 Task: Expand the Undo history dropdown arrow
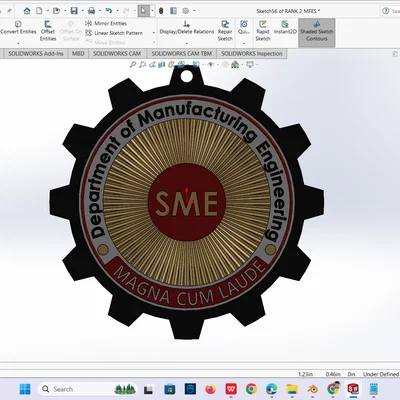(x=117, y=11)
